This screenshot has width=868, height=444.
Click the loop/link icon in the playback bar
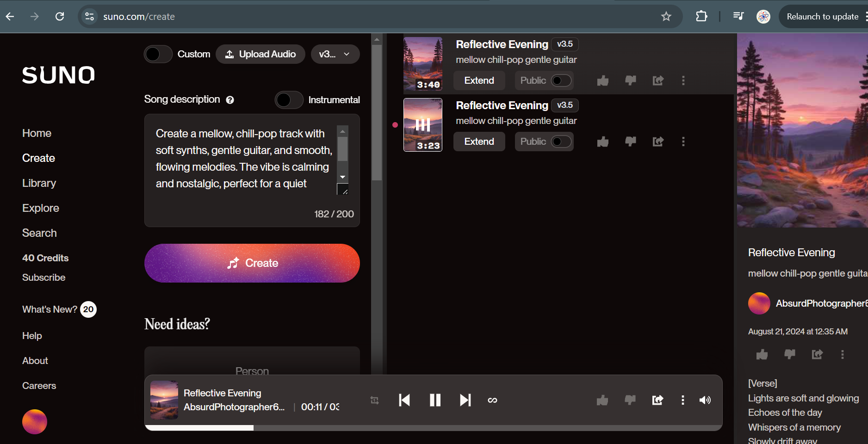(492, 400)
